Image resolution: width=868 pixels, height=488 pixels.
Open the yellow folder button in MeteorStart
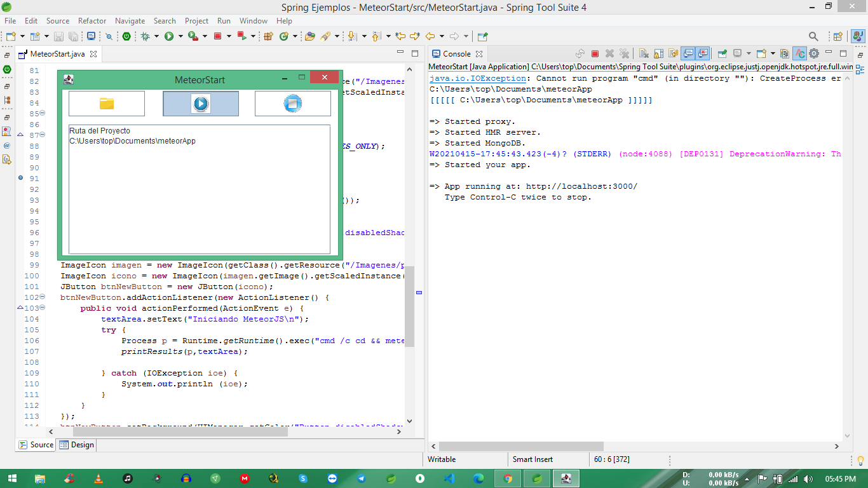click(106, 104)
